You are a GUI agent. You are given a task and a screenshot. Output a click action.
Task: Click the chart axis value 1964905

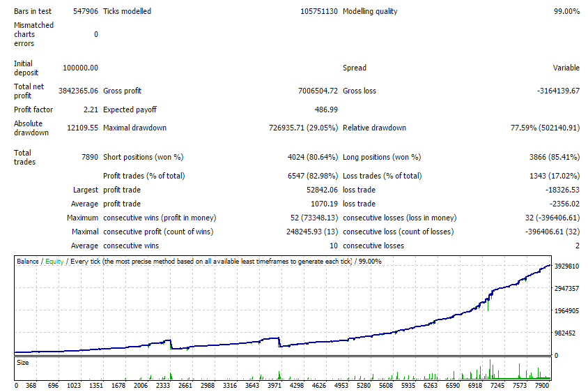click(x=566, y=311)
